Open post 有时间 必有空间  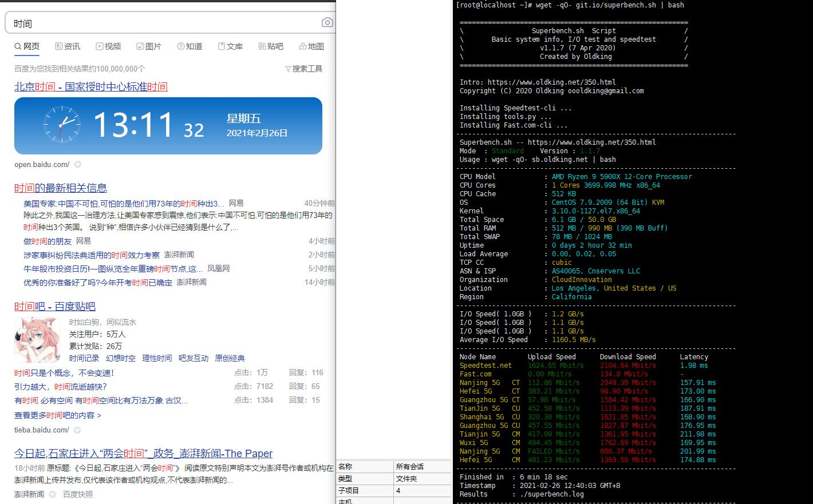tap(101, 400)
